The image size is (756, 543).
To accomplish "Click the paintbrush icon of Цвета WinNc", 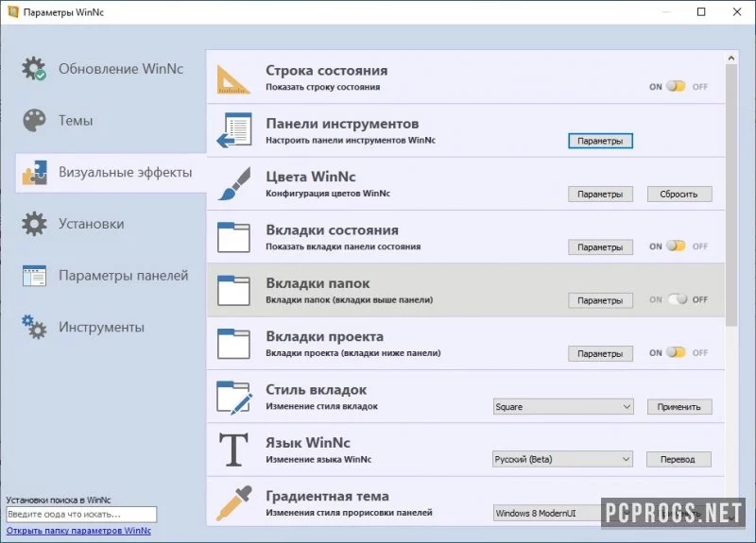I will click(x=233, y=183).
